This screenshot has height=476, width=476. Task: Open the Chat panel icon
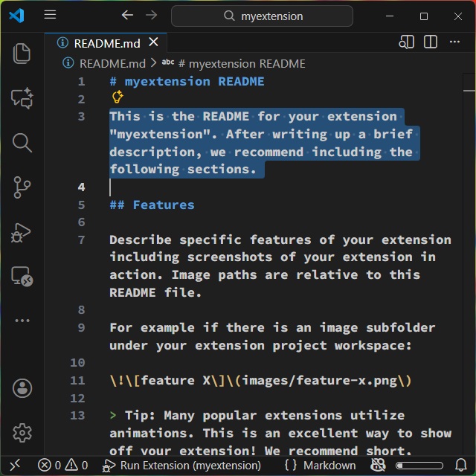(x=22, y=98)
